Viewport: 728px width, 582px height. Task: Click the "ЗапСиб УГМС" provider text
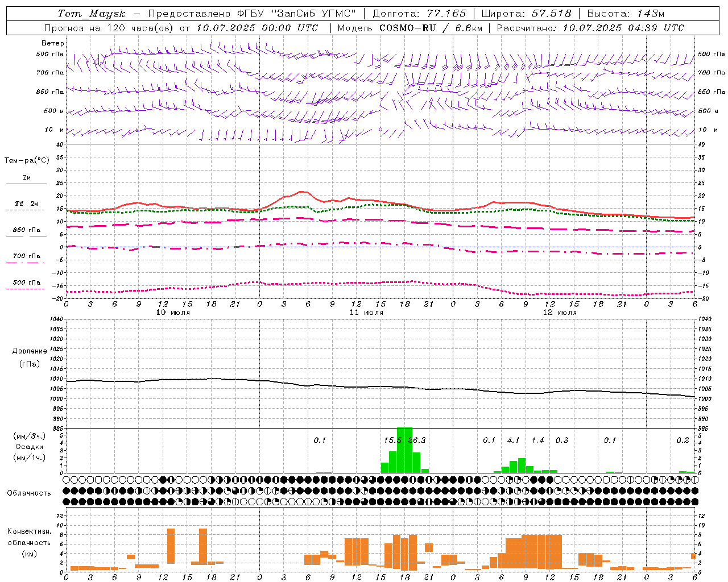[315, 14]
